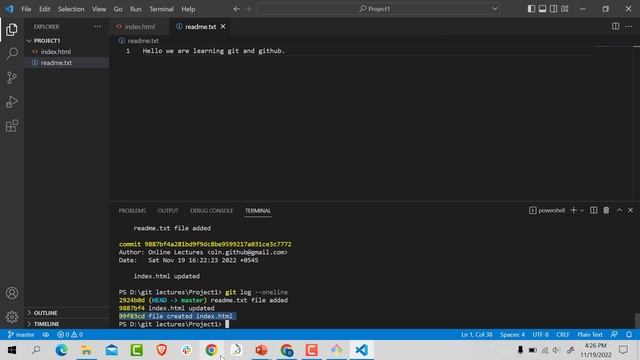Screen dimensions: 640x360
Task: Split the editor to the right
Action: [615, 27]
